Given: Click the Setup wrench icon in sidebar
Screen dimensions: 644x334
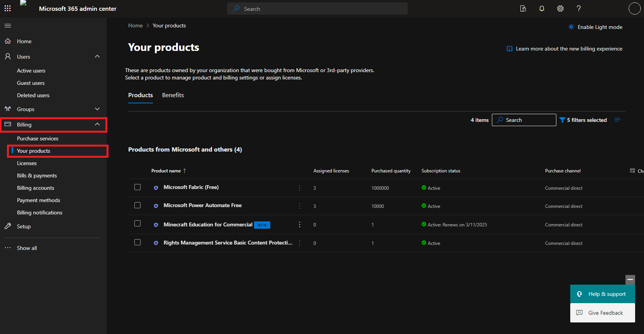Looking at the screenshot, I should point(8,226).
